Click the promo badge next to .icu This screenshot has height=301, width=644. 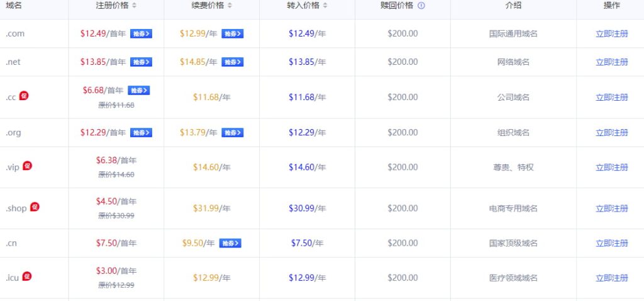pyautogui.click(x=27, y=276)
